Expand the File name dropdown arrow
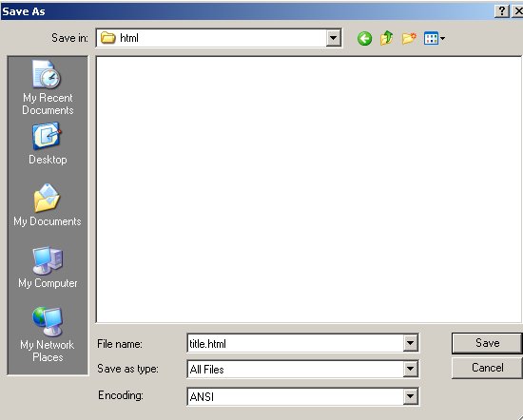This screenshot has height=420, width=523. click(x=410, y=343)
